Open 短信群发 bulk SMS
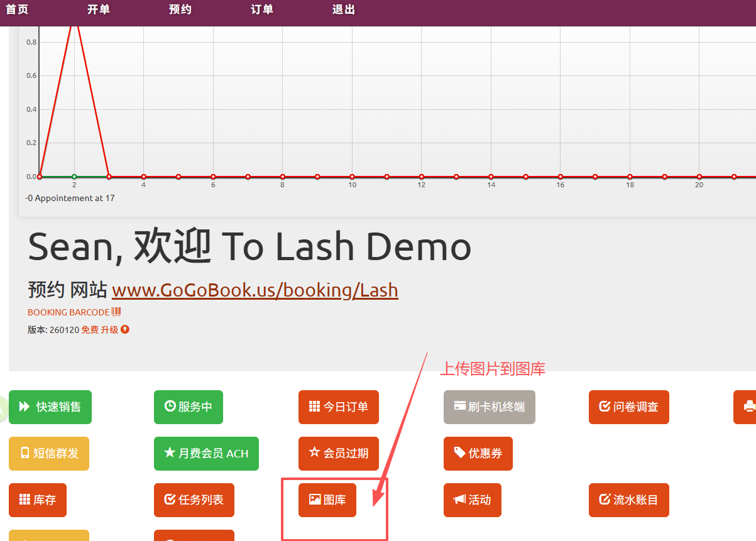 (x=49, y=454)
